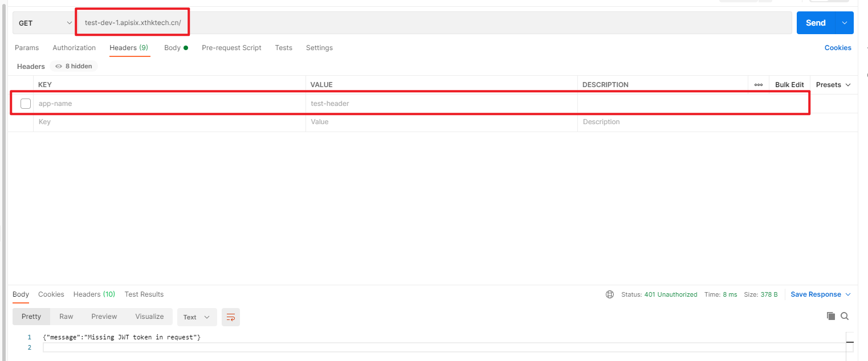Search the response with magnifier icon
The width and height of the screenshot is (868, 361).
pyautogui.click(x=845, y=316)
